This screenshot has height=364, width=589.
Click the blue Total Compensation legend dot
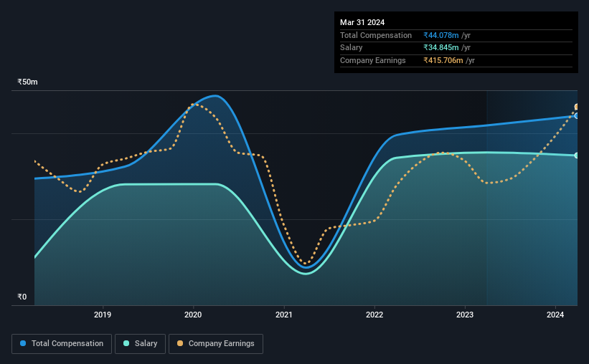point(23,343)
